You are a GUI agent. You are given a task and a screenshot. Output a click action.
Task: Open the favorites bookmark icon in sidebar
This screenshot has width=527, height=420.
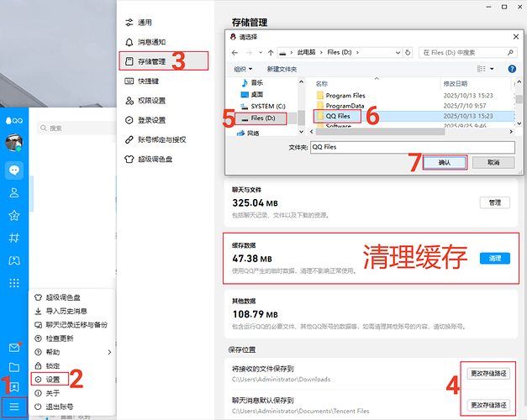click(14, 387)
